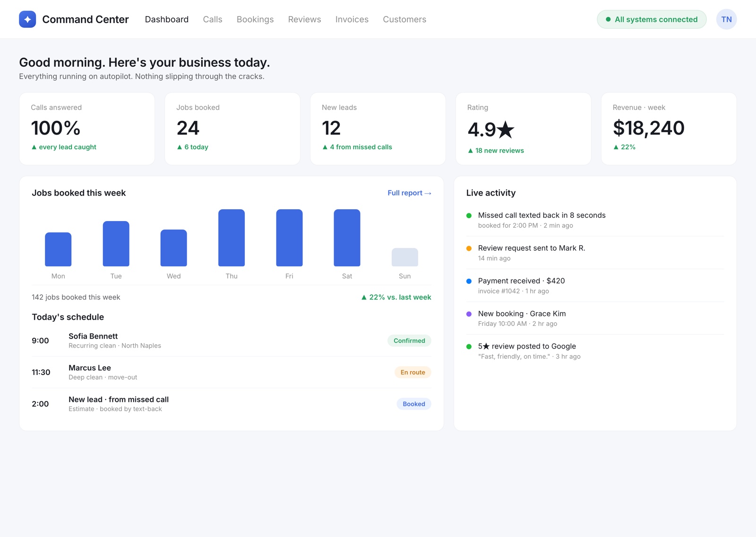
Task: Click the '22%' text under Revenue
Action: pyautogui.click(x=628, y=147)
